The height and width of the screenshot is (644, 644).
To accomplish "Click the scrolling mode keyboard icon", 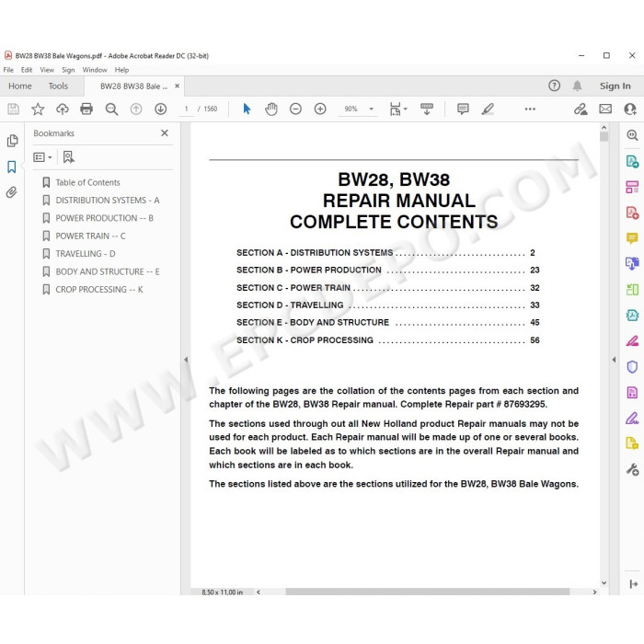I will point(427,109).
